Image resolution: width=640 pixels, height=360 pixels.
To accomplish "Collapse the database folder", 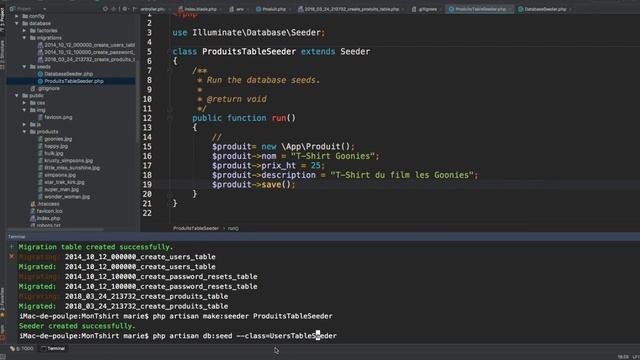I will [x=17, y=24].
